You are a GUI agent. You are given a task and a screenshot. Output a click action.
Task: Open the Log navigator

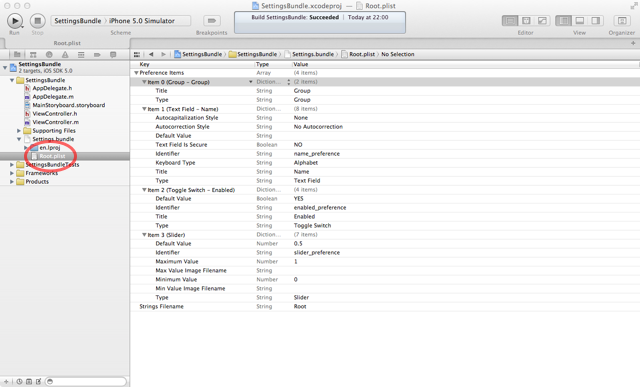point(113,54)
